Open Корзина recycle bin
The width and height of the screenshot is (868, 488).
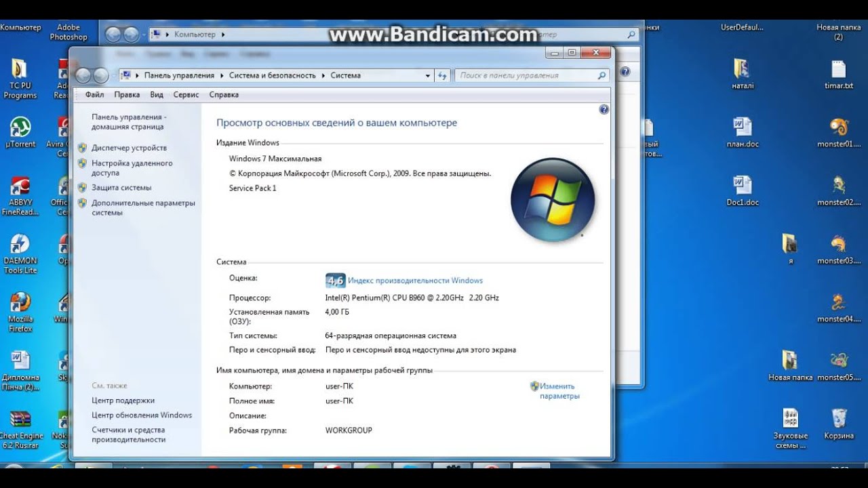pyautogui.click(x=839, y=424)
